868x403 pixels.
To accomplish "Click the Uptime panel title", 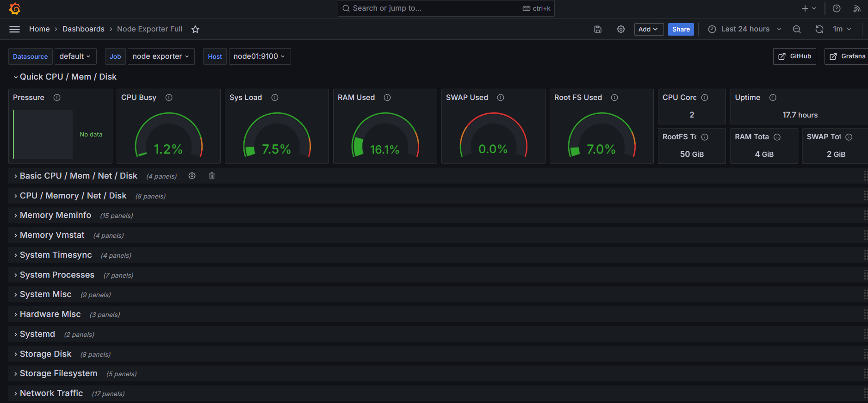I will [748, 98].
